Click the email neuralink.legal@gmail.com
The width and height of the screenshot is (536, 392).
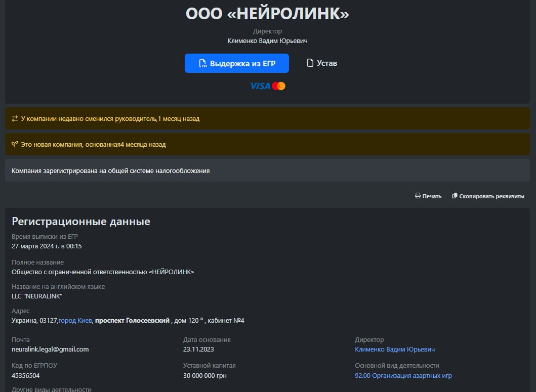(x=50, y=350)
